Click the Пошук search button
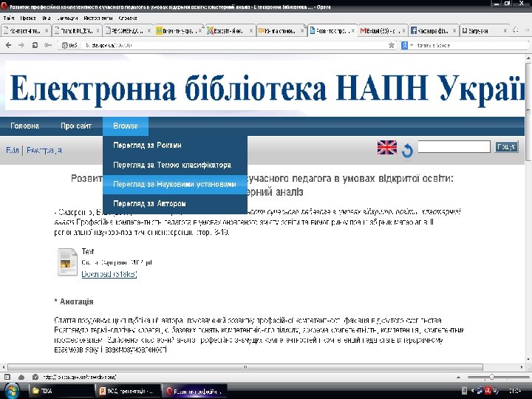532x399 pixels. click(506, 147)
